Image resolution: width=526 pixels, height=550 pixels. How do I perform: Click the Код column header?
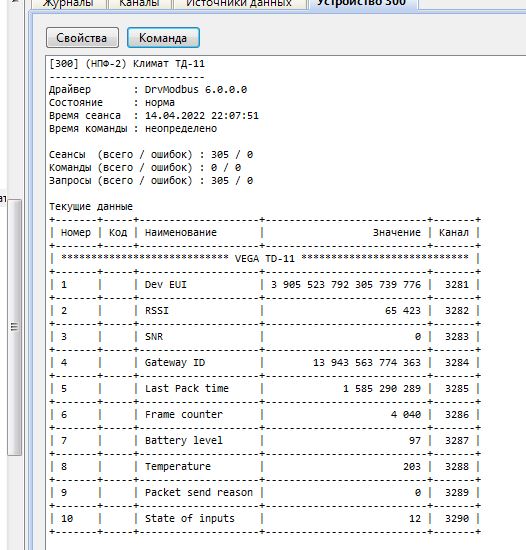pyautogui.click(x=118, y=233)
